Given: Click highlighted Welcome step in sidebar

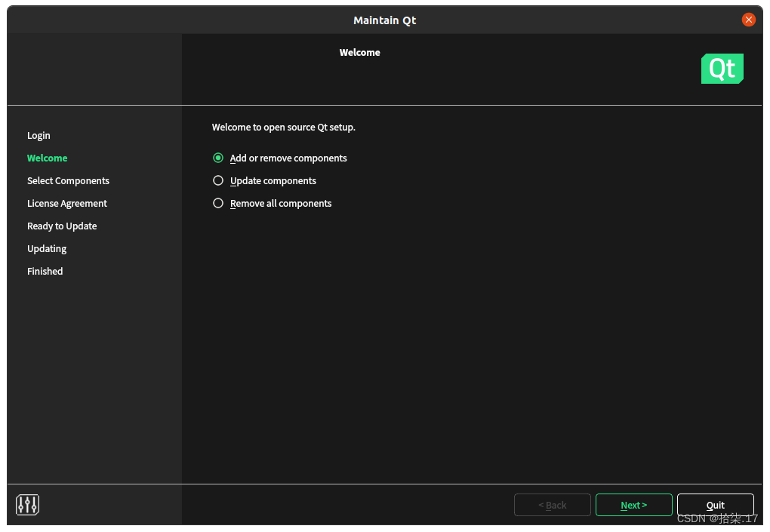Looking at the screenshot, I should pos(47,158).
